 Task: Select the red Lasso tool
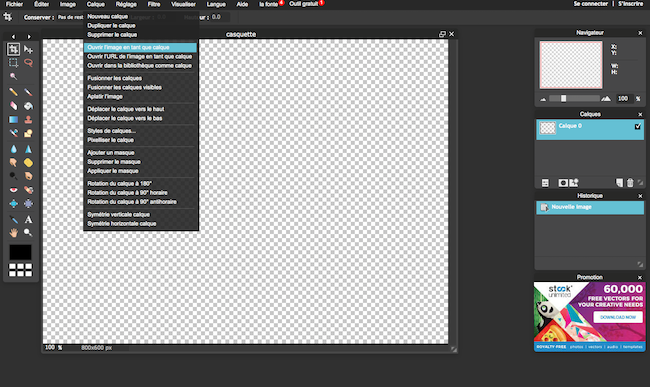28,63
